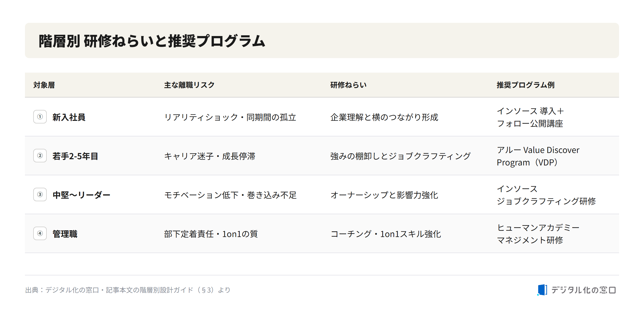
Task: Click the 若手2-5年目 row label
Action: pyautogui.click(x=75, y=156)
